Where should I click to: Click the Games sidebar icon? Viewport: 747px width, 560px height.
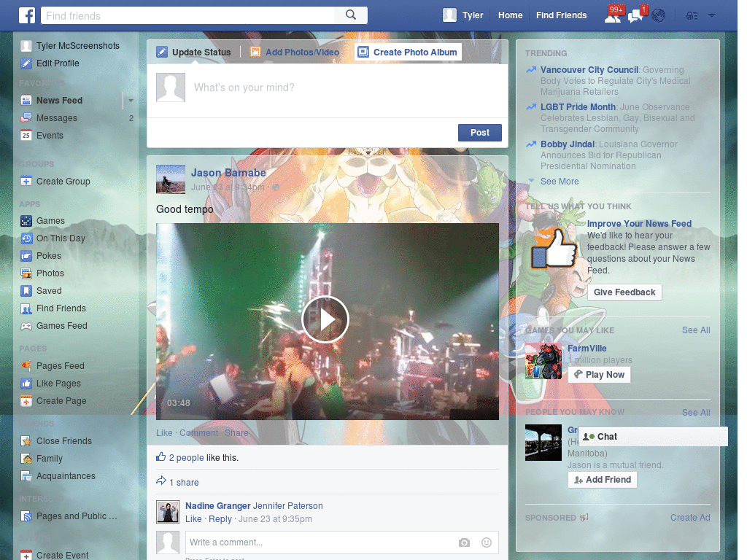(x=26, y=221)
